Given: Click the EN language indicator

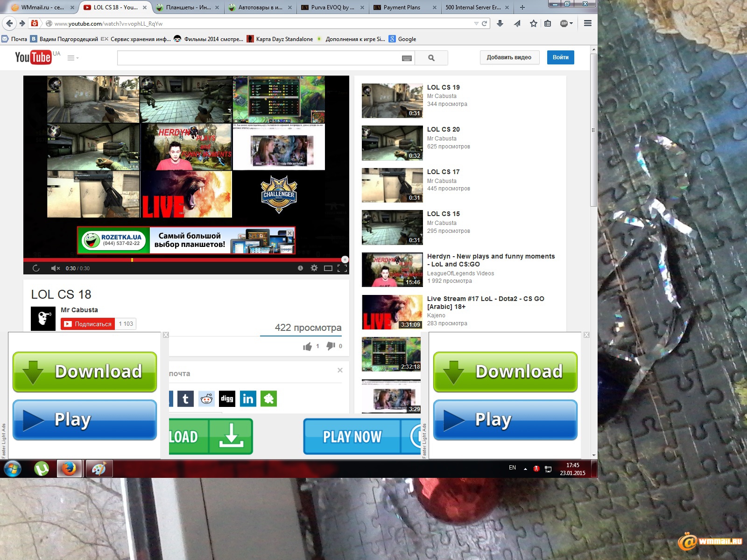Looking at the screenshot, I should click(512, 468).
